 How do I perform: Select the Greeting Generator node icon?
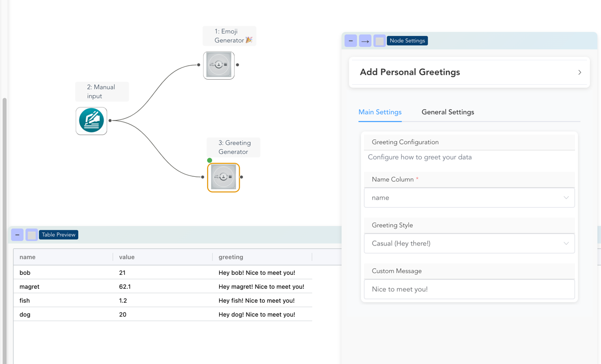pos(224,177)
